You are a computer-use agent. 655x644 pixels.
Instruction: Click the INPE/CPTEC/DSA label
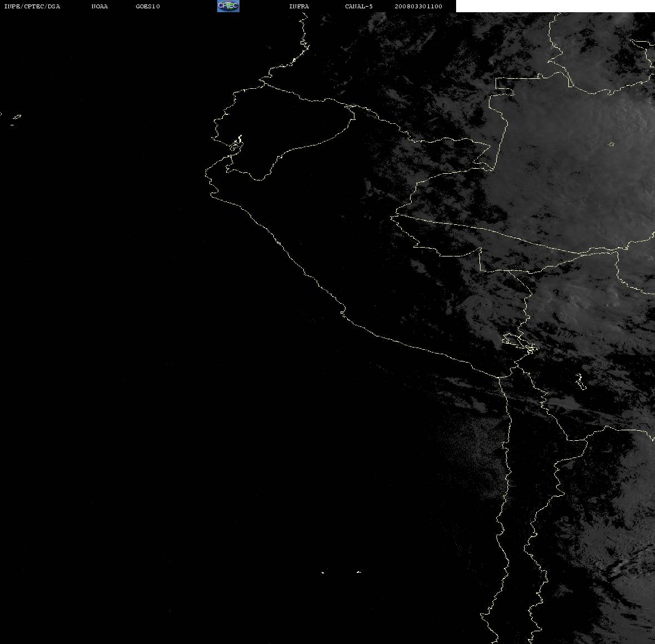[x=32, y=6]
